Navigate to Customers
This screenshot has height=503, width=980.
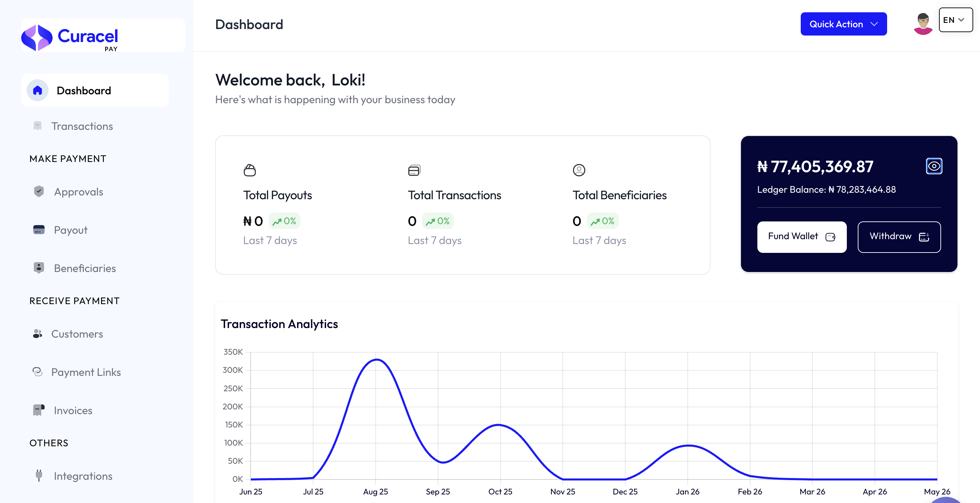point(77,334)
